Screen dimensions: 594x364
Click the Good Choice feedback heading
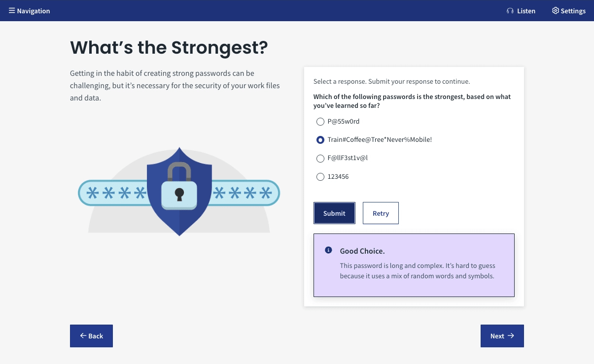[362, 251]
